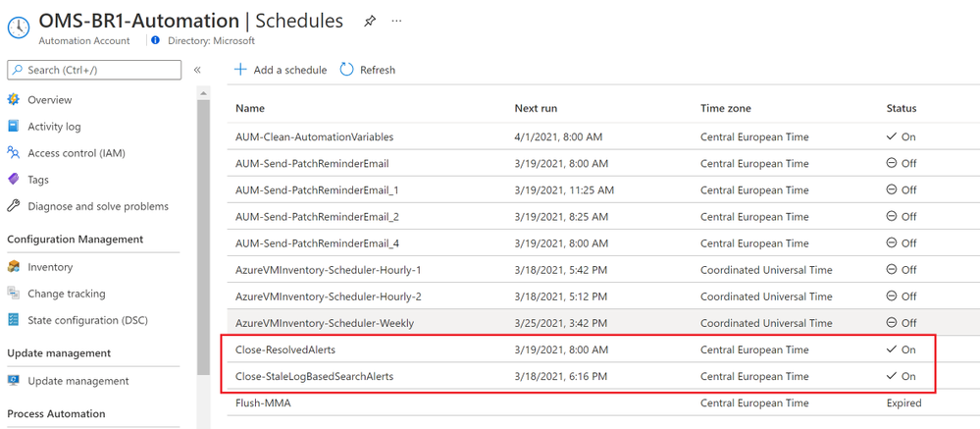This screenshot has width=980, height=429.
Task: Click the Automation Account clock icon
Action: [x=19, y=28]
